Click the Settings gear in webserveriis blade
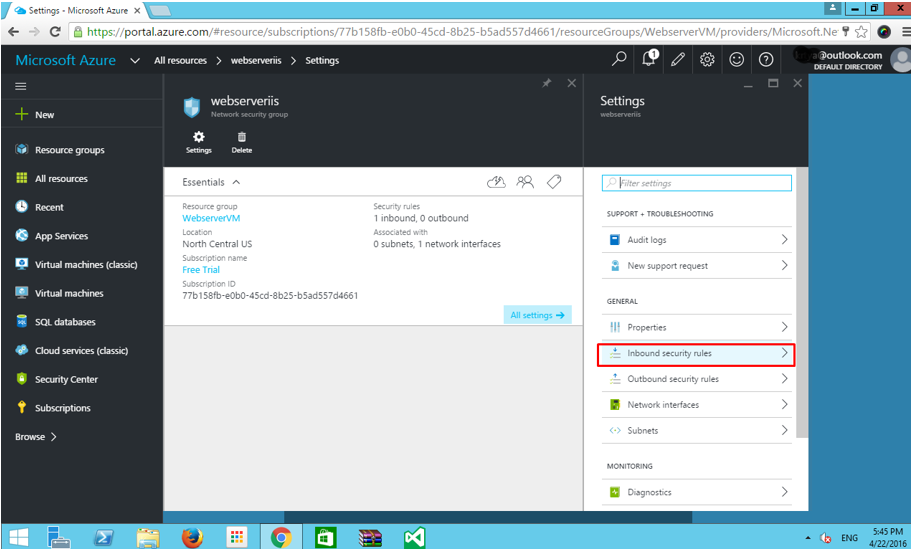The width and height of the screenshot is (912, 549). 198,142
